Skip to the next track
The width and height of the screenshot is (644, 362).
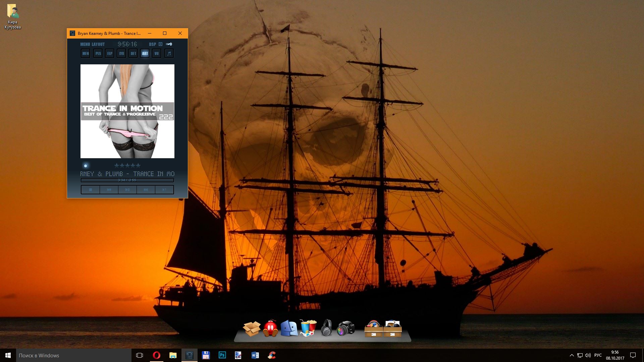146,190
